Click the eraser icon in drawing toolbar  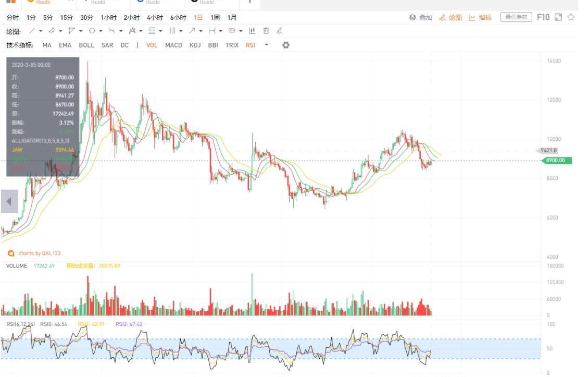click(x=279, y=31)
